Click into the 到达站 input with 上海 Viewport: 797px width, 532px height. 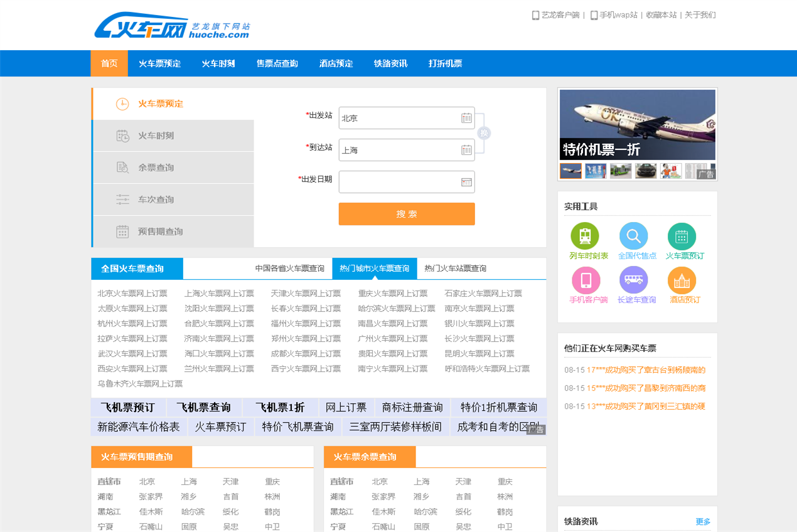tap(407, 150)
